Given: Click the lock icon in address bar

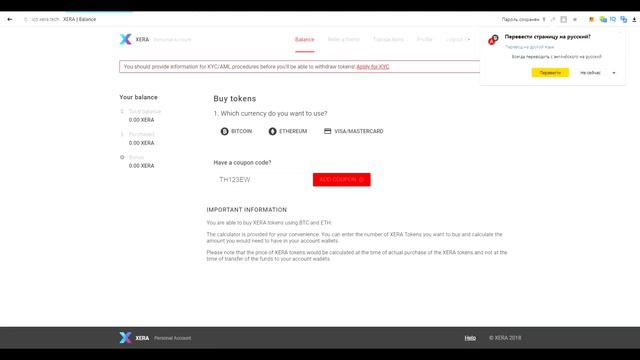Looking at the screenshot, I should coord(26,19).
